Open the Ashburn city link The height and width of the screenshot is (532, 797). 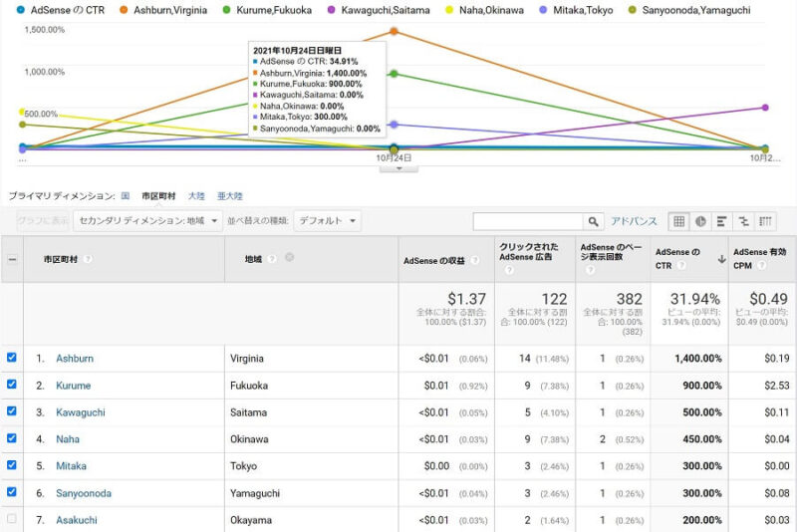click(75, 359)
